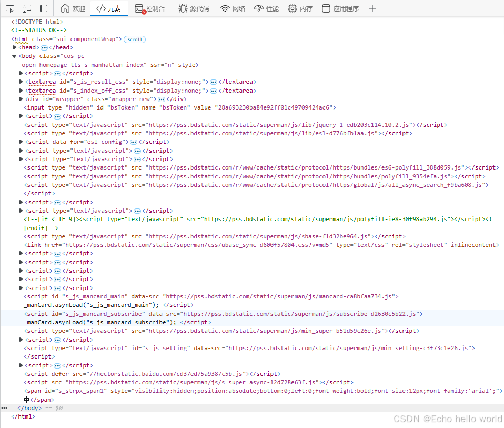The height and width of the screenshot is (428, 504).
Task: Collapse the body element node
Action: click(14, 56)
